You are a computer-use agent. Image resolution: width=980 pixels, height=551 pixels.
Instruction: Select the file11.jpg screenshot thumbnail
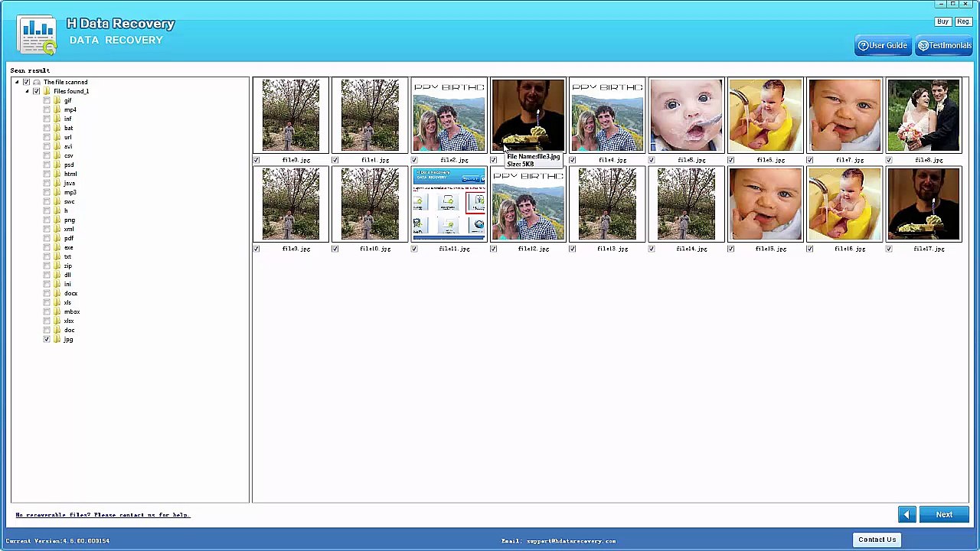pos(449,204)
